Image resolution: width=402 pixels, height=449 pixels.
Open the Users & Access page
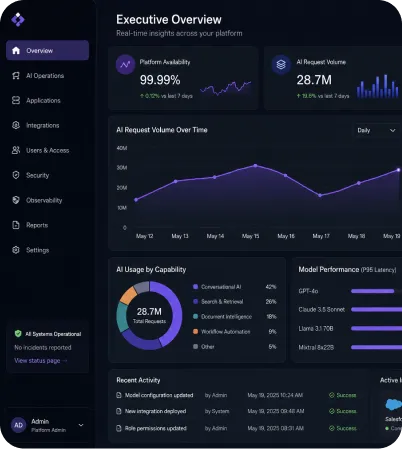(47, 150)
